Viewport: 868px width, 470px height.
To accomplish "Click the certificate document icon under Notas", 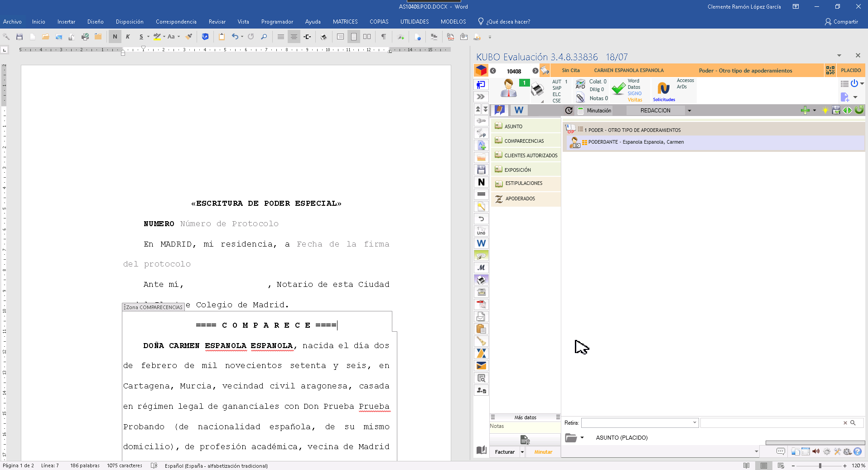I will 525,440.
